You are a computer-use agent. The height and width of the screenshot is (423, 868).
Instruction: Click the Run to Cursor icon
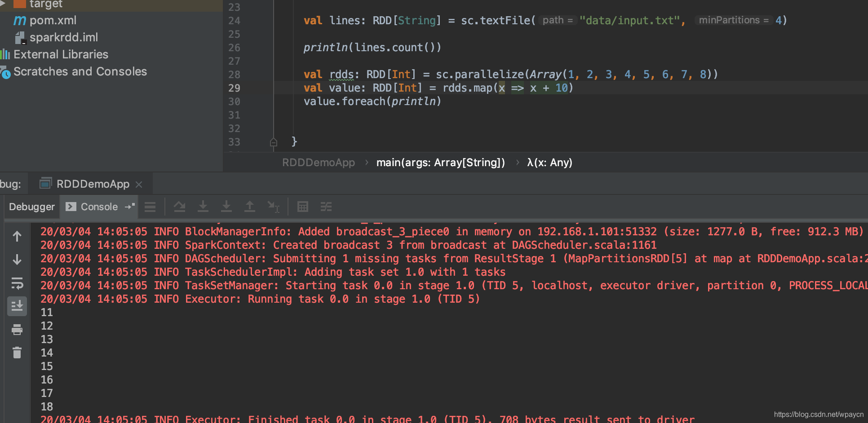273,207
